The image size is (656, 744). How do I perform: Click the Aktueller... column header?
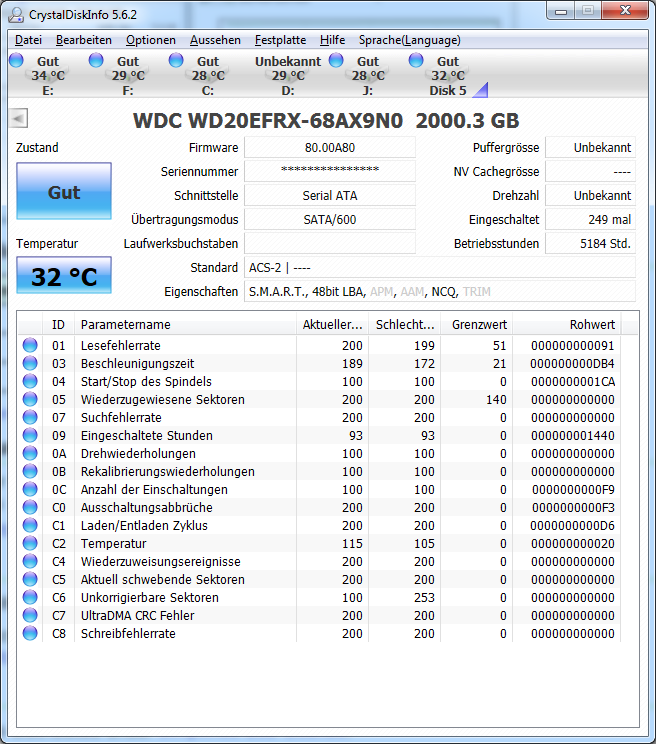(333, 325)
